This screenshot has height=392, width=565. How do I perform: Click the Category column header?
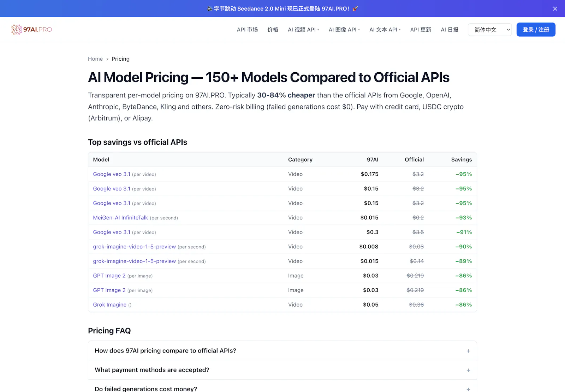coord(300,159)
